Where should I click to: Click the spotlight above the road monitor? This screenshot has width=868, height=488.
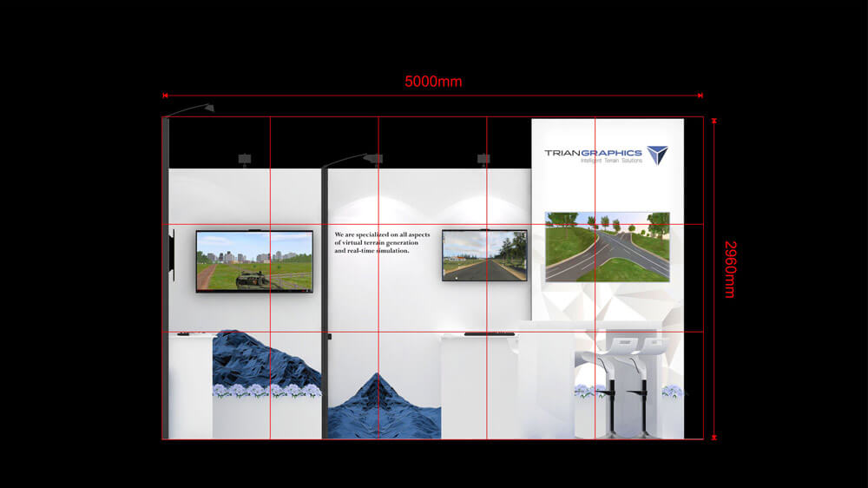[x=483, y=158]
